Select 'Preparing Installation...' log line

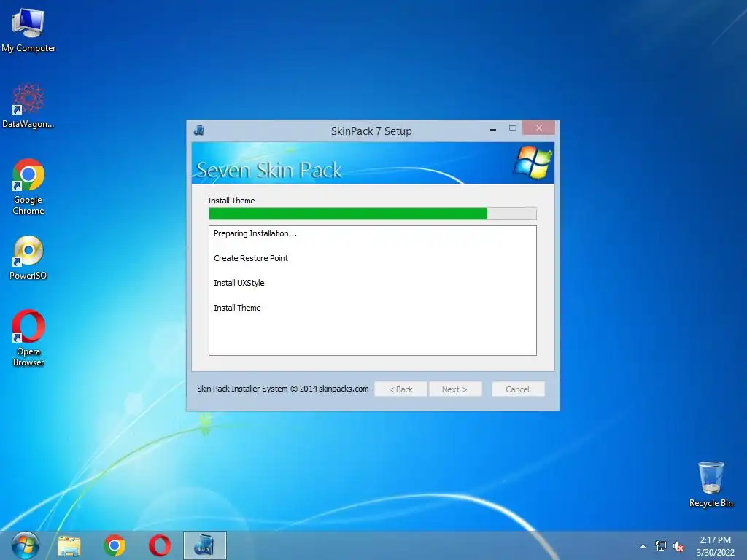tap(255, 233)
